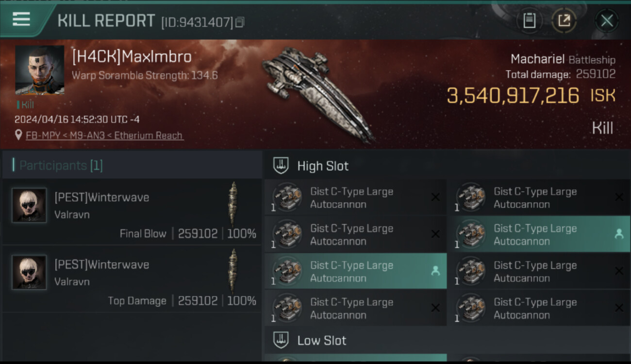Click the first High Slot autocannon icon
Screen dimensions: 631x364
287,198
